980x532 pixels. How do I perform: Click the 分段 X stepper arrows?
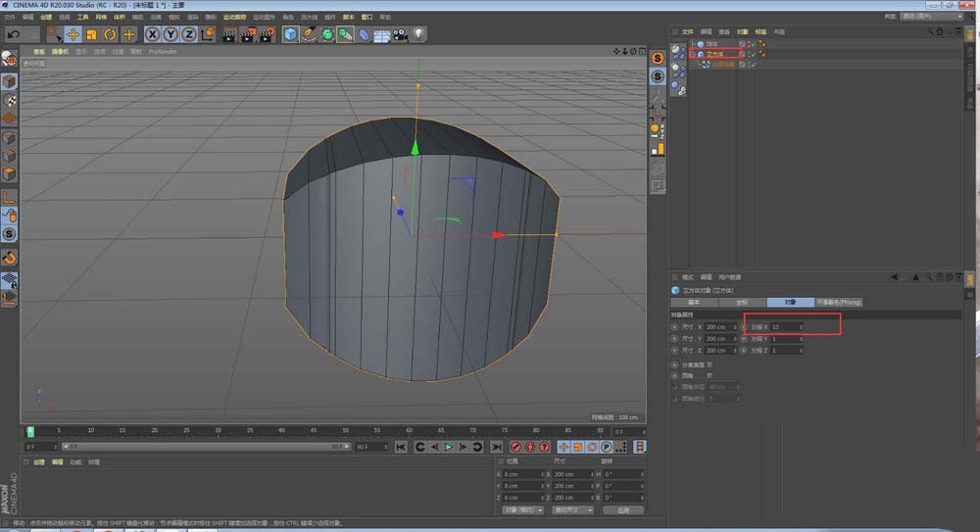click(802, 326)
